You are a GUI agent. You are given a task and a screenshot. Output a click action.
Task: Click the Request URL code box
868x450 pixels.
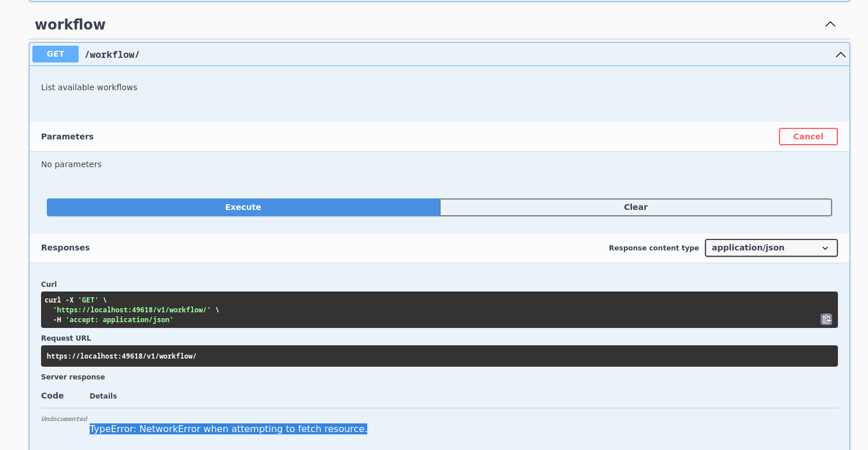[x=405, y=356]
